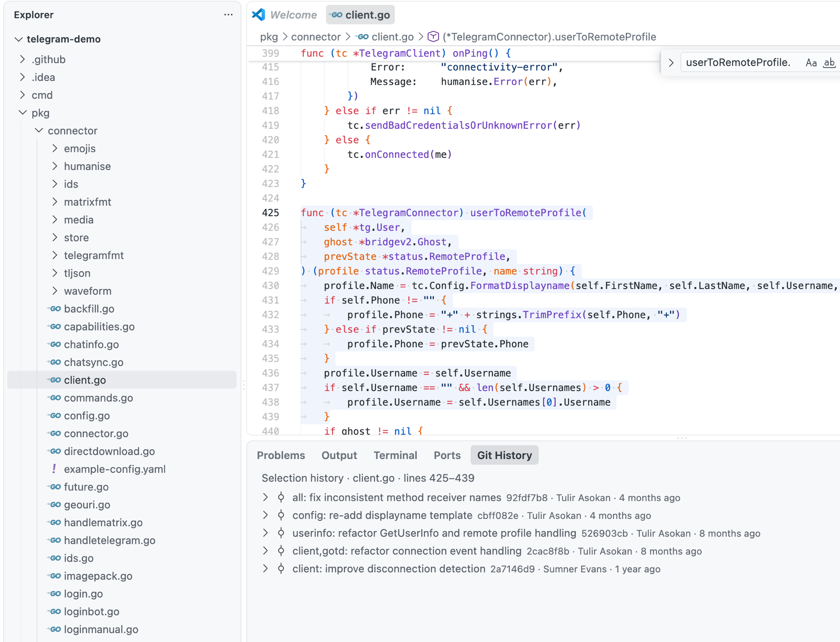
Task: Expand the replace row in find widget
Action: click(671, 63)
